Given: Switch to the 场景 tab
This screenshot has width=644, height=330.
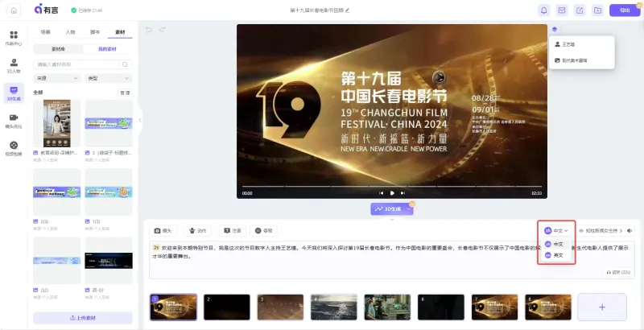Looking at the screenshot, I should (x=46, y=32).
